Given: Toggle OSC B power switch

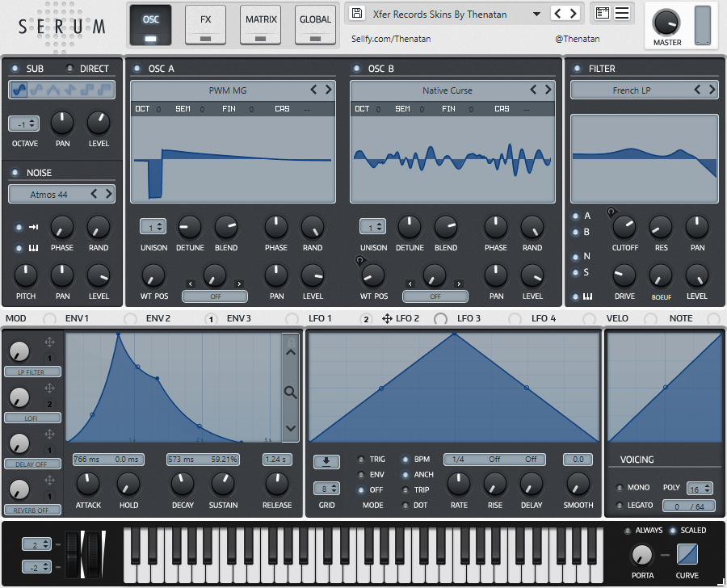Looking at the screenshot, I should 356,69.
